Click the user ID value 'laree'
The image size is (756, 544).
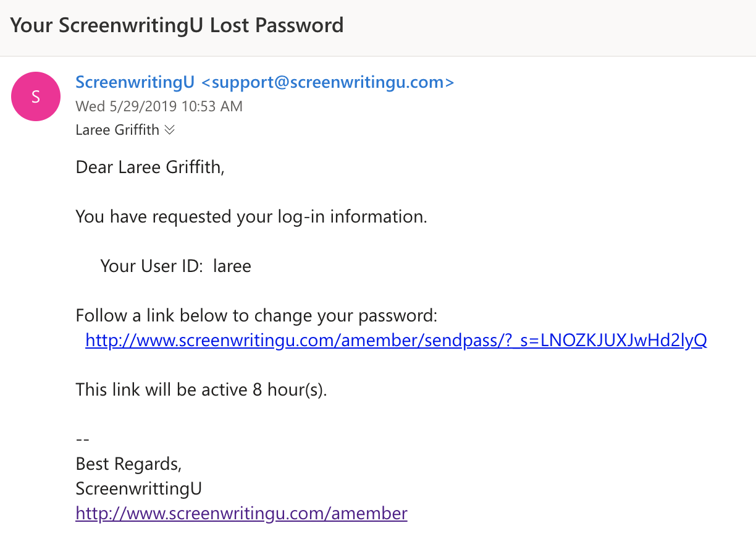pyautogui.click(x=232, y=266)
